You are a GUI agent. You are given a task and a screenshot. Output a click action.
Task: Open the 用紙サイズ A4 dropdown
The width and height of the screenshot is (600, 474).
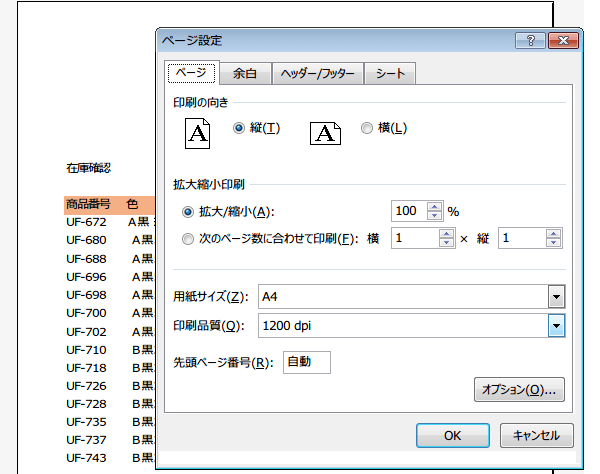coord(556,296)
